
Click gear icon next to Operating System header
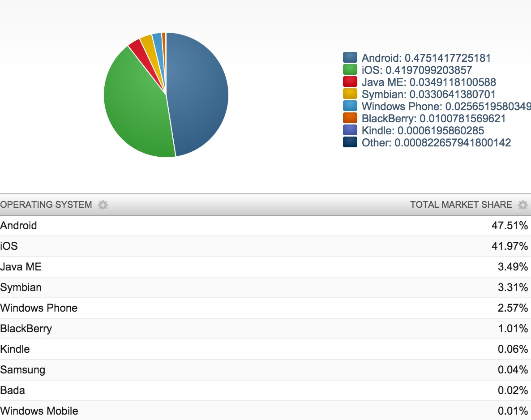coord(103,205)
